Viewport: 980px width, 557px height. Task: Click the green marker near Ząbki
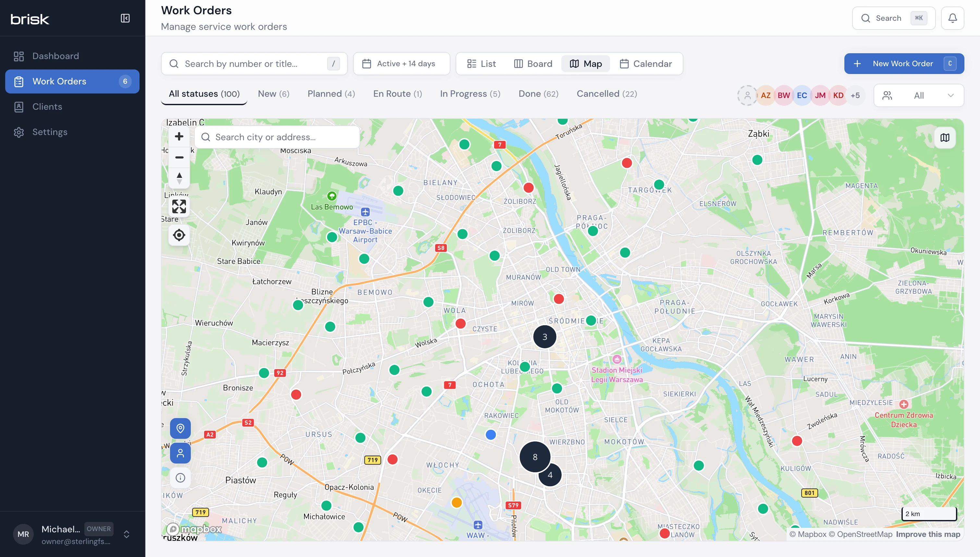point(757,160)
